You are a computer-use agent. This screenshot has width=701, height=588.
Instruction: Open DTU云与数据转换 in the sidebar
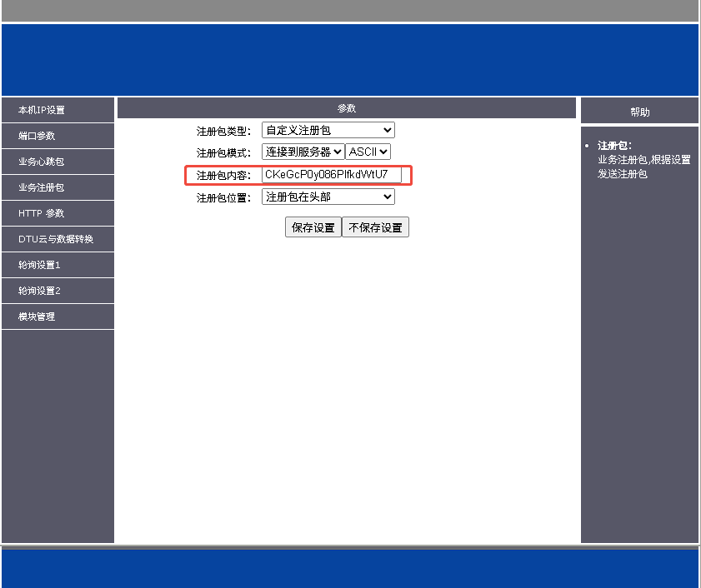pyautogui.click(x=56, y=239)
